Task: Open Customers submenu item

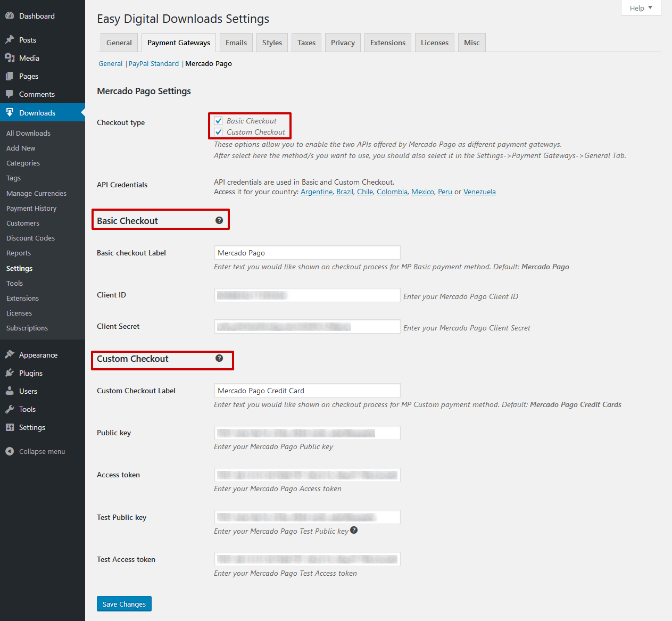Action: pos(23,223)
